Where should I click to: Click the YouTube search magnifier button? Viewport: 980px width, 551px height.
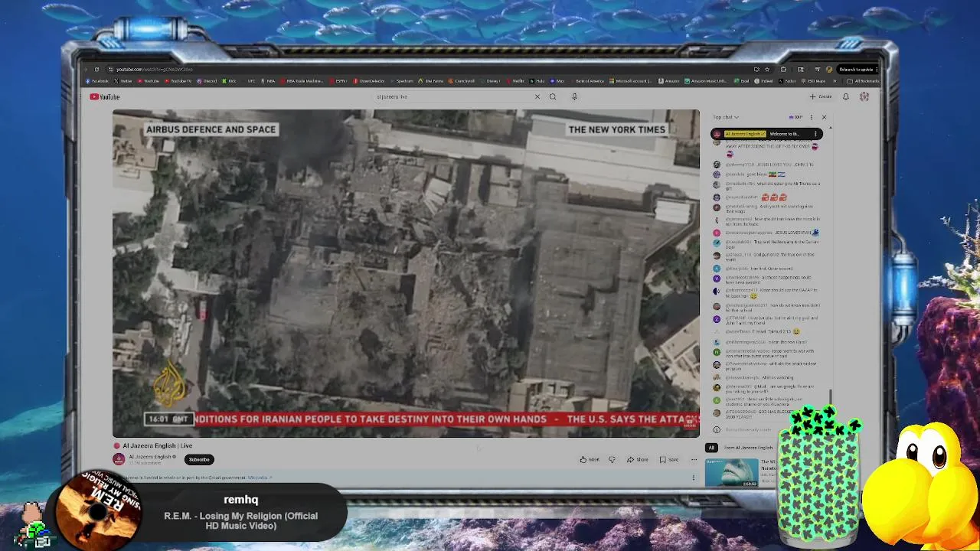coord(553,96)
